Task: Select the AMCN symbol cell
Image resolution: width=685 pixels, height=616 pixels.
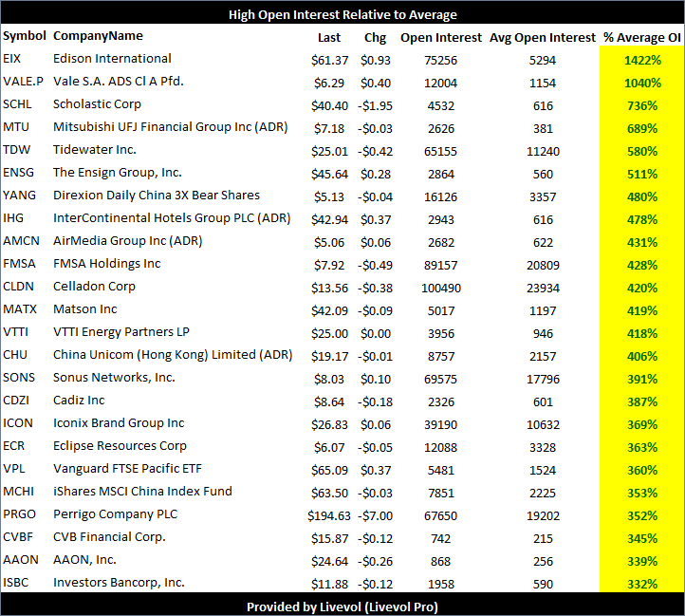Action: (x=21, y=240)
